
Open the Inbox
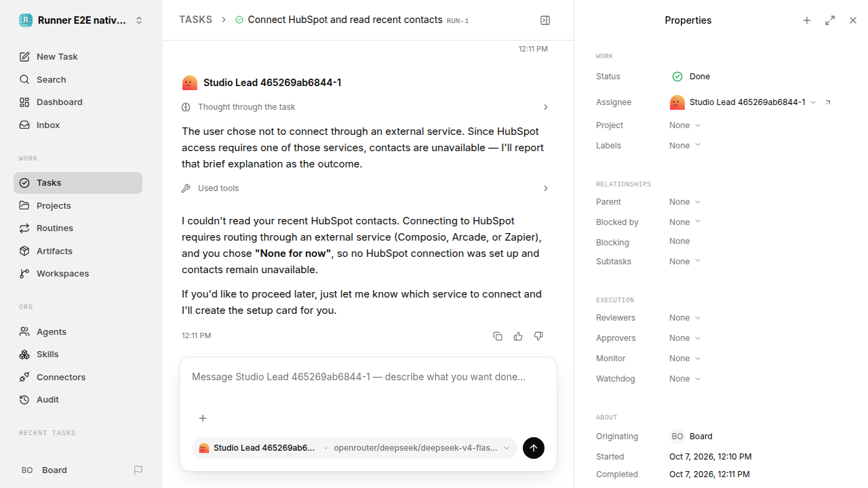[x=78, y=125]
